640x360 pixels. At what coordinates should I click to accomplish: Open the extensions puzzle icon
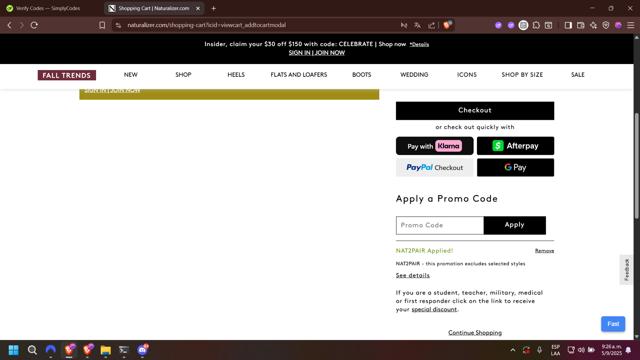tap(536, 25)
